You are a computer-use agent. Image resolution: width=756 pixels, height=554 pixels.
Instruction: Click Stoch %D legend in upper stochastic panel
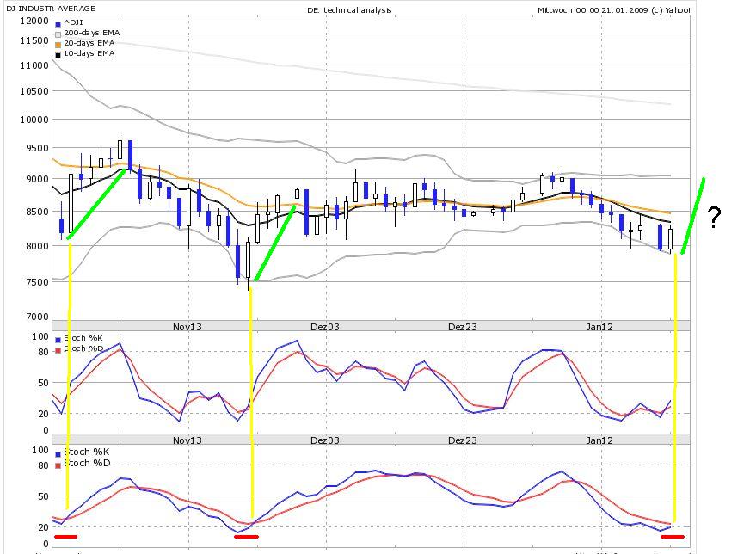click(x=83, y=348)
